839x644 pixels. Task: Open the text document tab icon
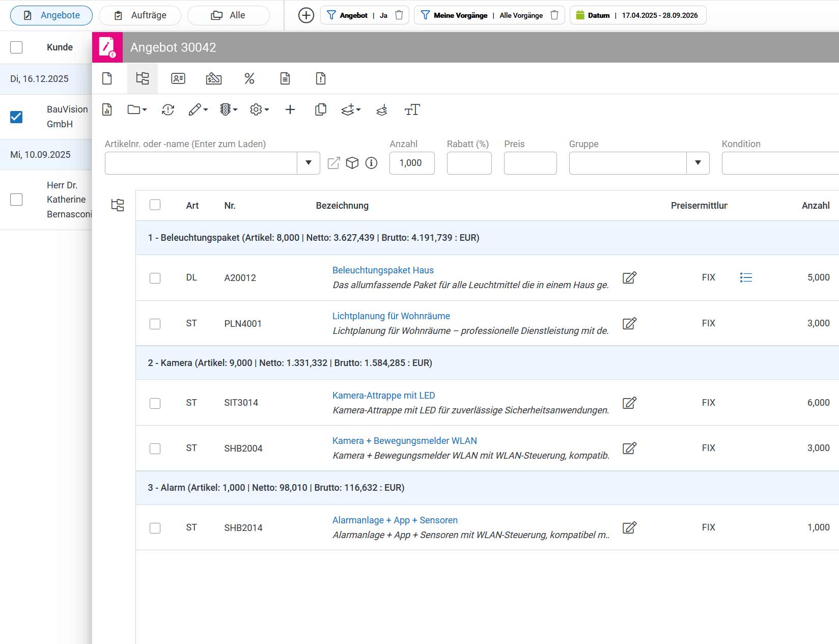[285, 78]
